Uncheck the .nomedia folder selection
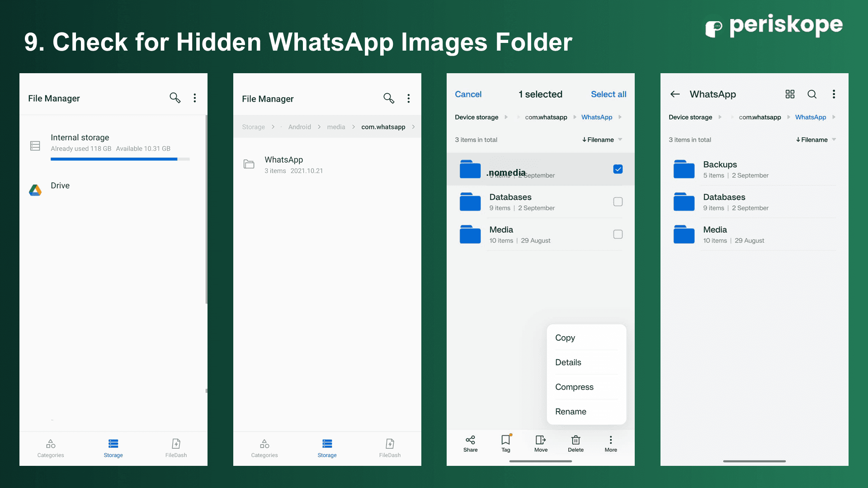868x488 pixels. point(618,169)
